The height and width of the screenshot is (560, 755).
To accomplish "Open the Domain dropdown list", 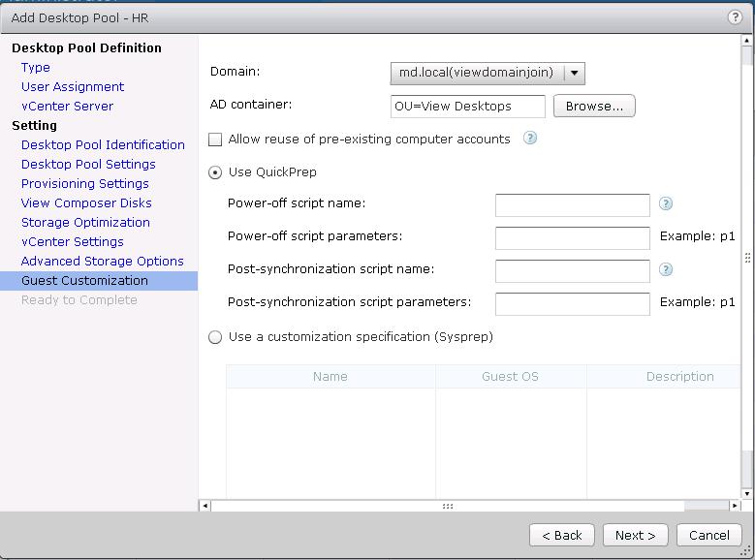I will click(574, 73).
